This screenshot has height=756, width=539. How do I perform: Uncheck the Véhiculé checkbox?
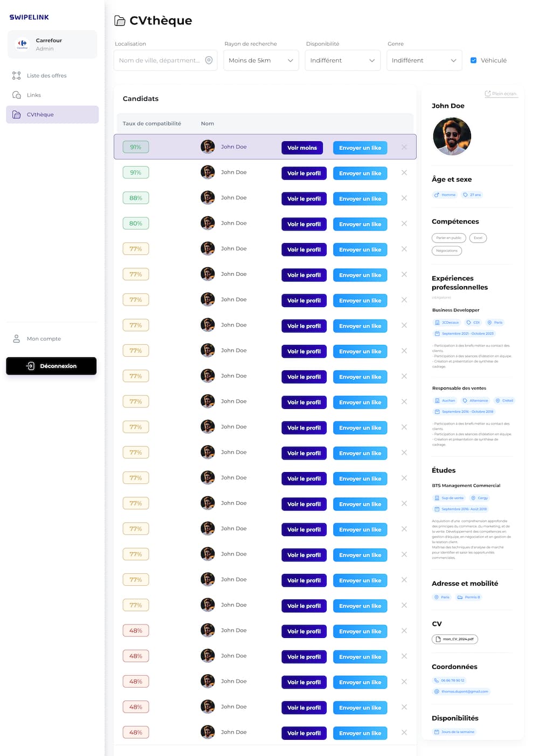click(473, 60)
